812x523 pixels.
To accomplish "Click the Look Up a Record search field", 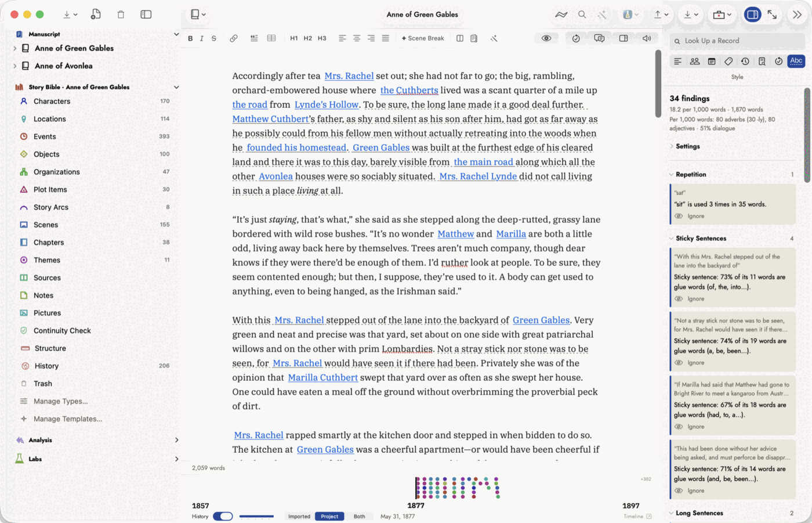I will (x=737, y=41).
